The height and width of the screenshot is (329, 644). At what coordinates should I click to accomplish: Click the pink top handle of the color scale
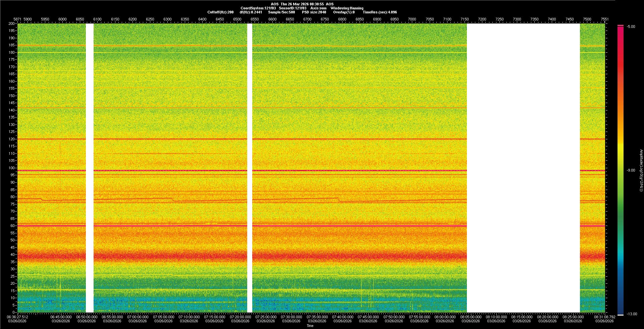click(x=620, y=26)
